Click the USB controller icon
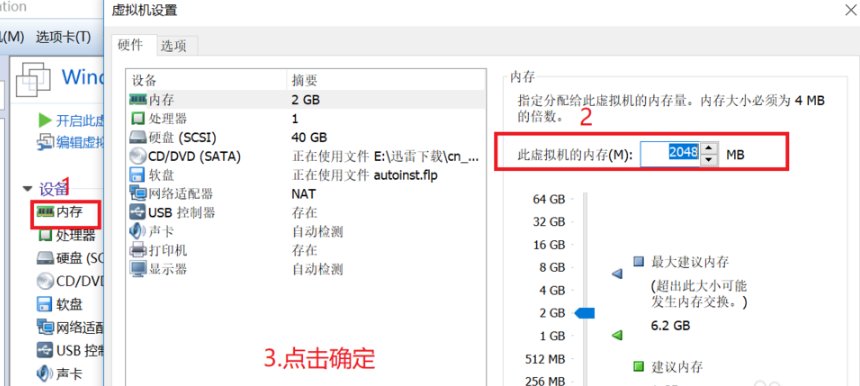 (x=138, y=212)
